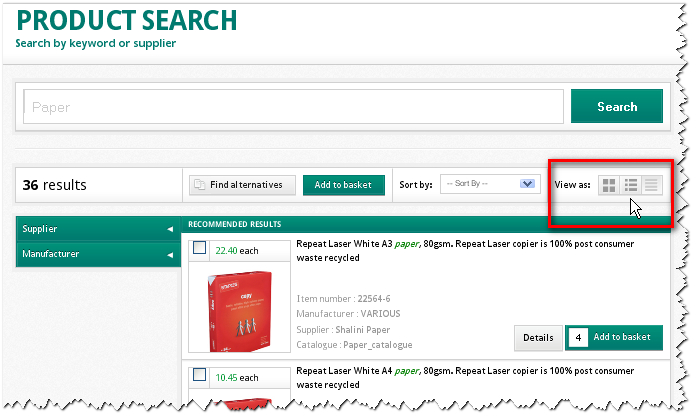The image size is (698, 420).
Task: Tick checkbox for Repeat Laser White A4 paper
Action: pos(199,375)
